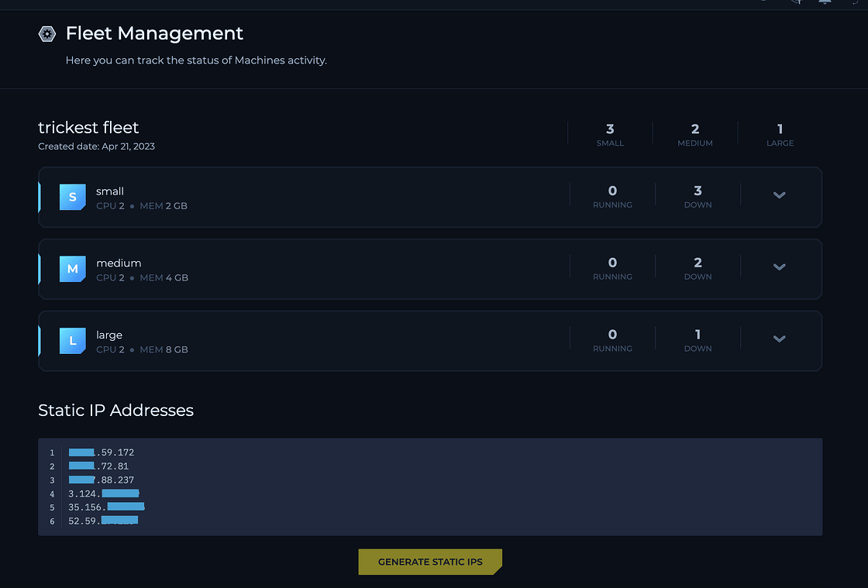868x588 pixels.
Task: Click the 'medium' machine name
Action: [119, 263]
